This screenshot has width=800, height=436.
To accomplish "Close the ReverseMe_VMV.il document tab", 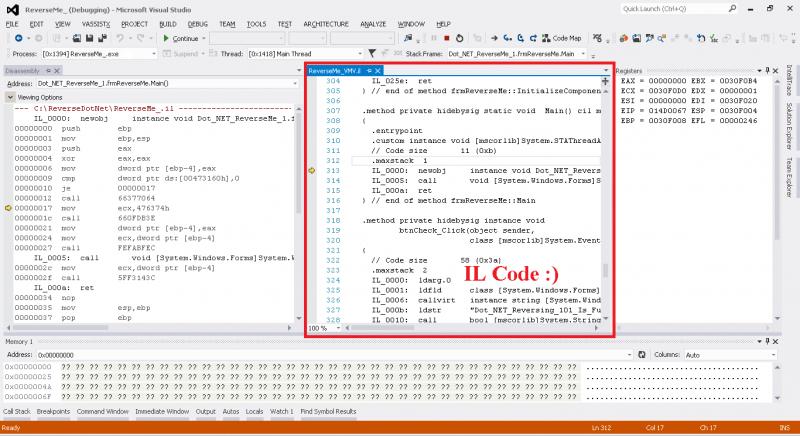I will (378, 71).
